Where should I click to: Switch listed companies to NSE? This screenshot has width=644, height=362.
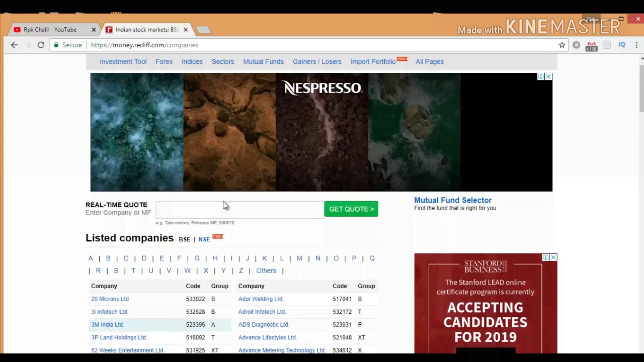tap(204, 239)
